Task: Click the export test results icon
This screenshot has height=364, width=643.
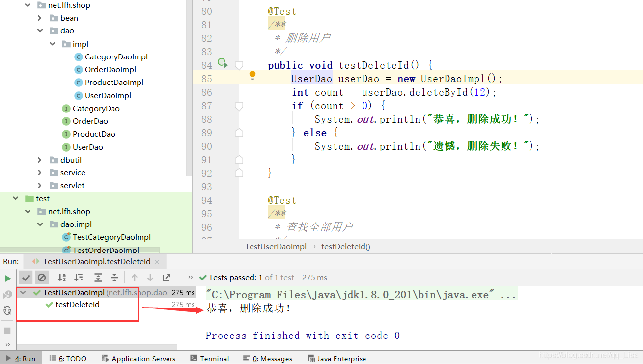Action: coord(167,278)
